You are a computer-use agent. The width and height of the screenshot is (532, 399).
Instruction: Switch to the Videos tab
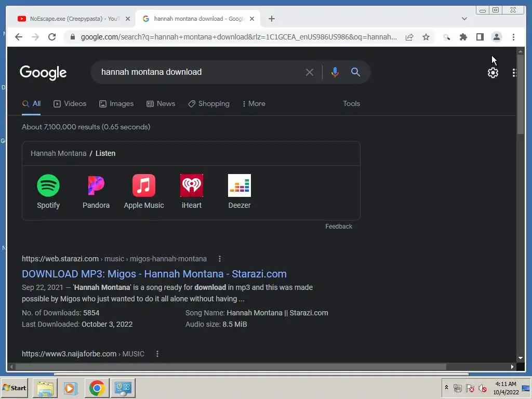coord(70,104)
